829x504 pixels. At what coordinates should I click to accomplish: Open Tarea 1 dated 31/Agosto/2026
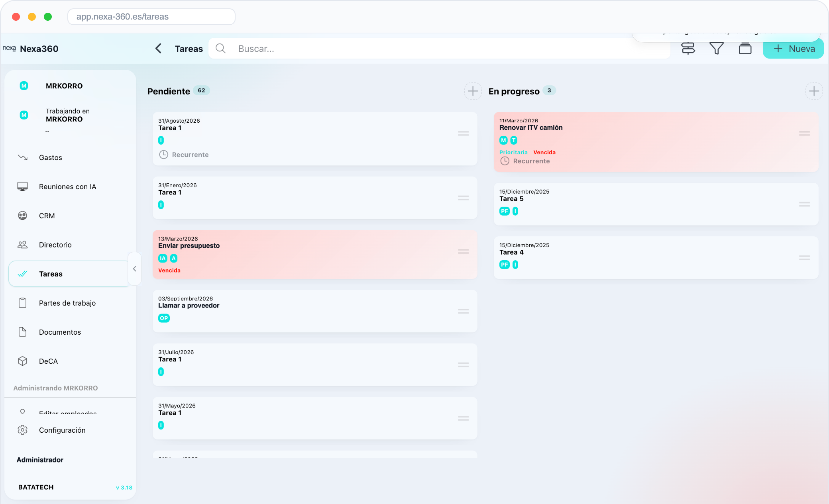point(315,139)
